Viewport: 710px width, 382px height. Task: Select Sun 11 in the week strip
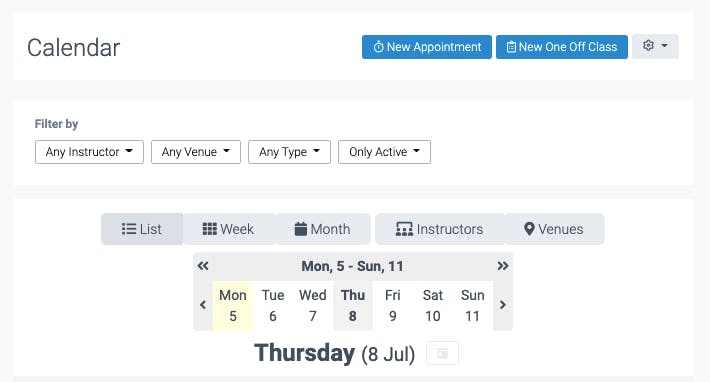coord(472,306)
